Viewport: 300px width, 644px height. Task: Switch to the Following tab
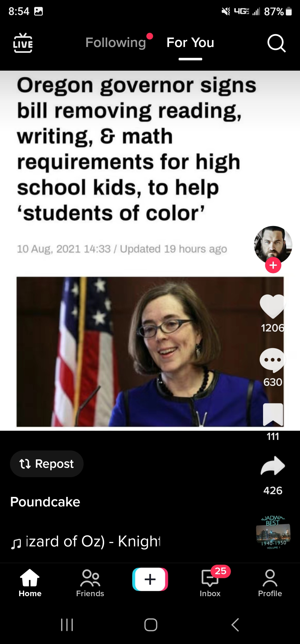tap(116, 43)
